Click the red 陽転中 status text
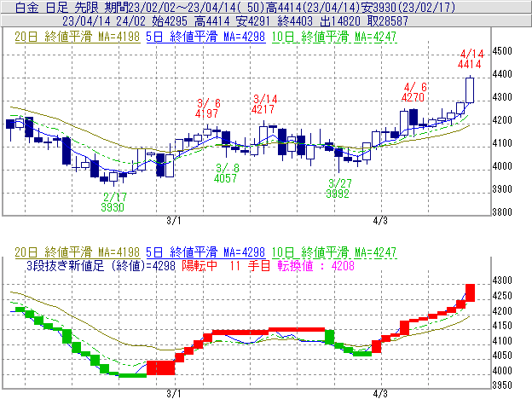Viewport: 532px width, 405px height. pos(199,265)
